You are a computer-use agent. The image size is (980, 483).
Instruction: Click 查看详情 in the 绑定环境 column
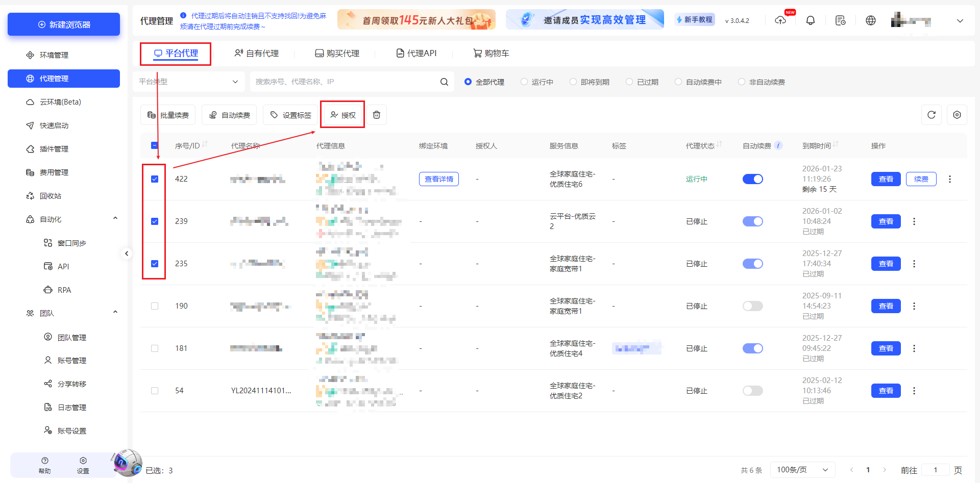tap(438, 179)
